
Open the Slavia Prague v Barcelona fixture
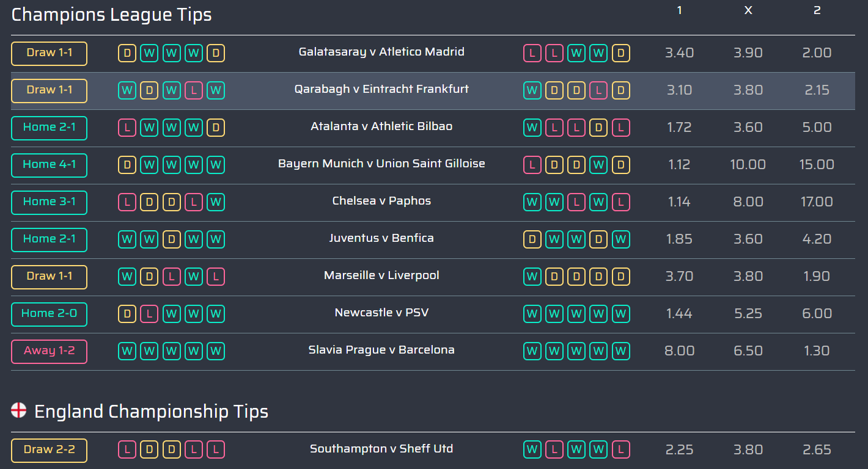381,350
